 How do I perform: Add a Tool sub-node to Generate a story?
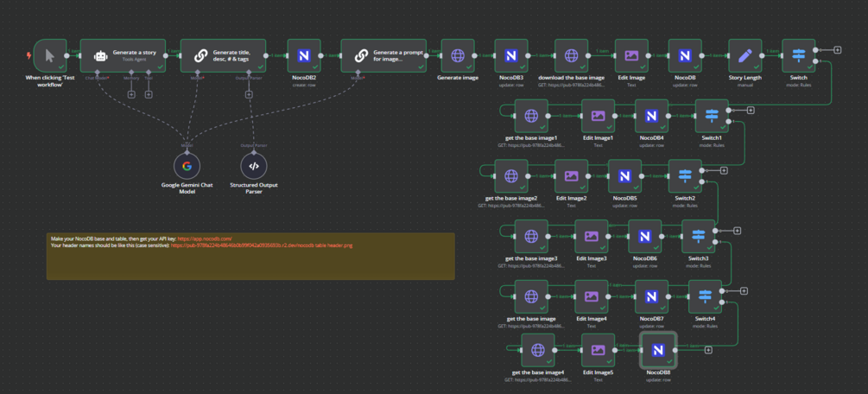pos(149,94)
